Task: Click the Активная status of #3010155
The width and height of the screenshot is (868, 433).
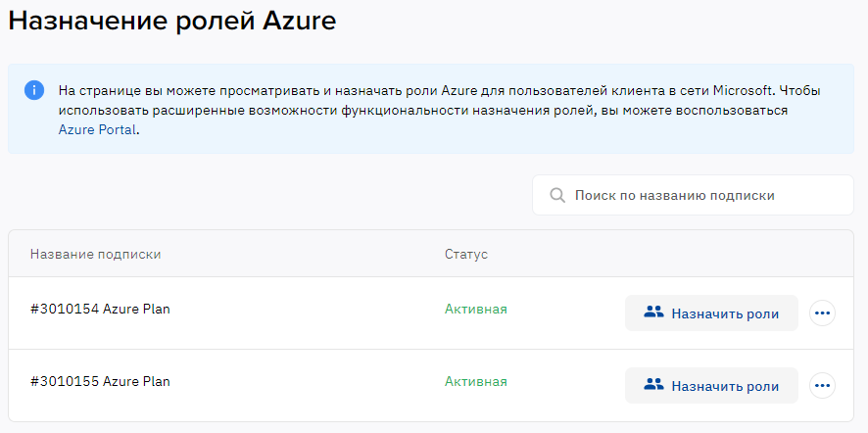Action: tap(475, 381)
